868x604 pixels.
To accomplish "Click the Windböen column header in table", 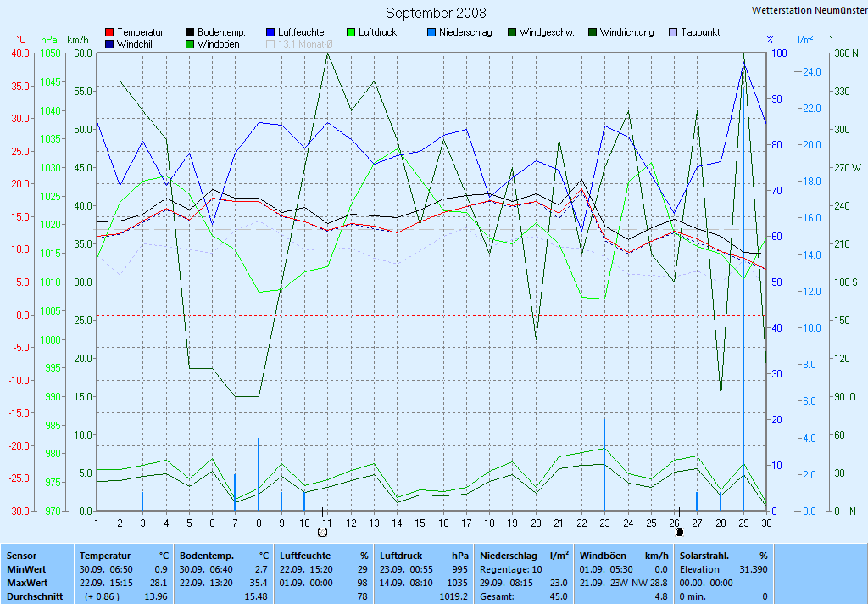I will 603,556.
